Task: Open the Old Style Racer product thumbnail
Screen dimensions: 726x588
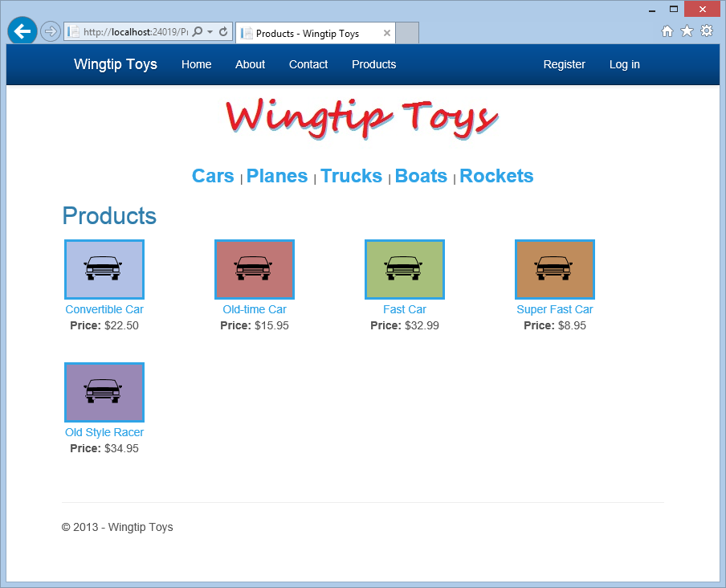Action: (x=104, y=392)
